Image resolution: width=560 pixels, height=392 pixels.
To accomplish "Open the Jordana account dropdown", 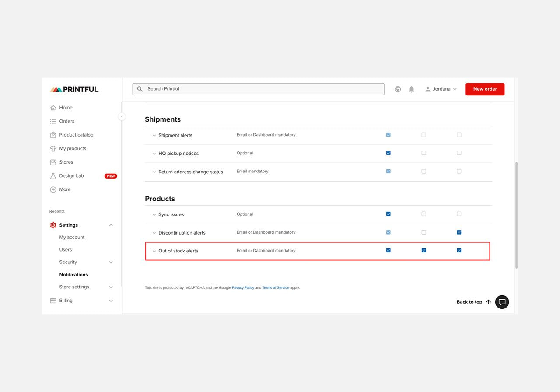I will click(x=441, y=89).
